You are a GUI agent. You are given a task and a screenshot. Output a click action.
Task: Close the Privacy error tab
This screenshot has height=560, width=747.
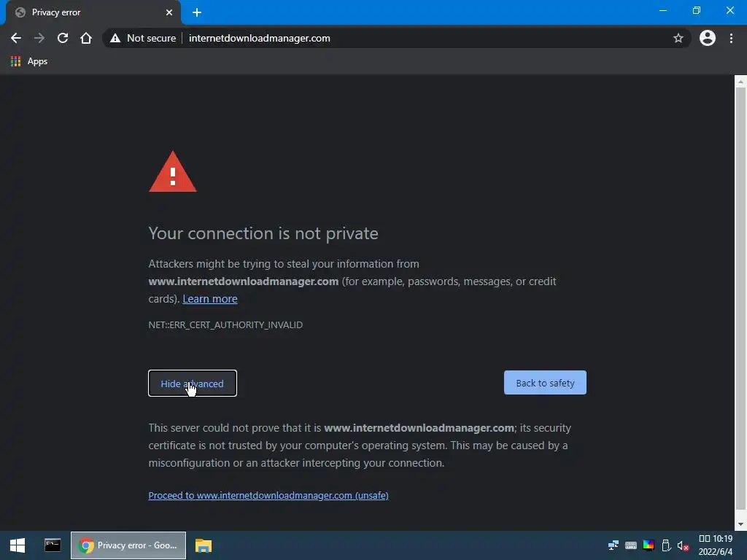point(169,12)
